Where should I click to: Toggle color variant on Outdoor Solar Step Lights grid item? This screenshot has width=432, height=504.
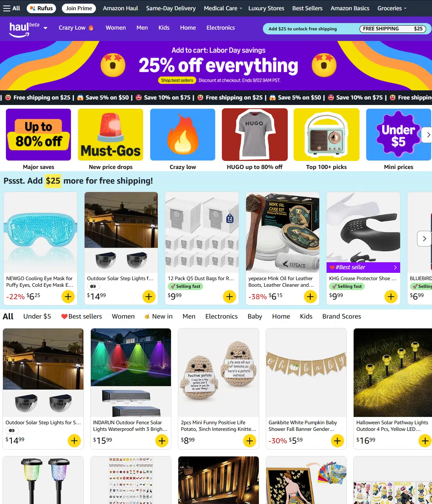[12, 430]
